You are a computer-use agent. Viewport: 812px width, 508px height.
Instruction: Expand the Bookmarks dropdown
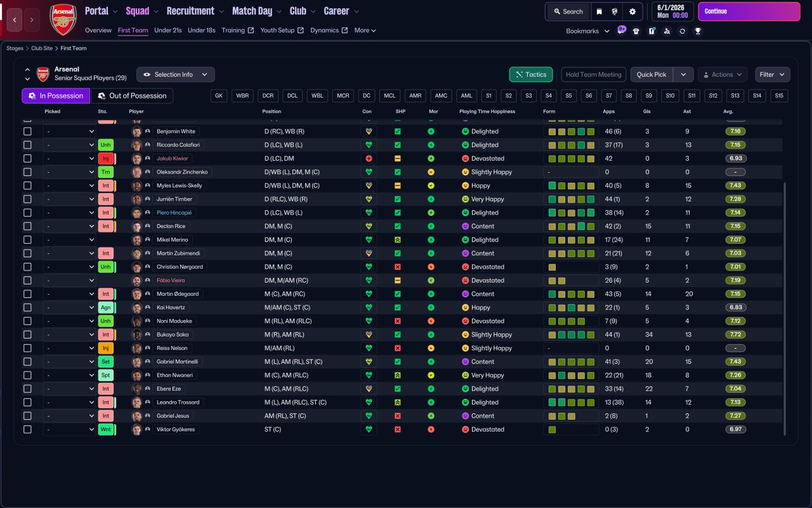588,31
